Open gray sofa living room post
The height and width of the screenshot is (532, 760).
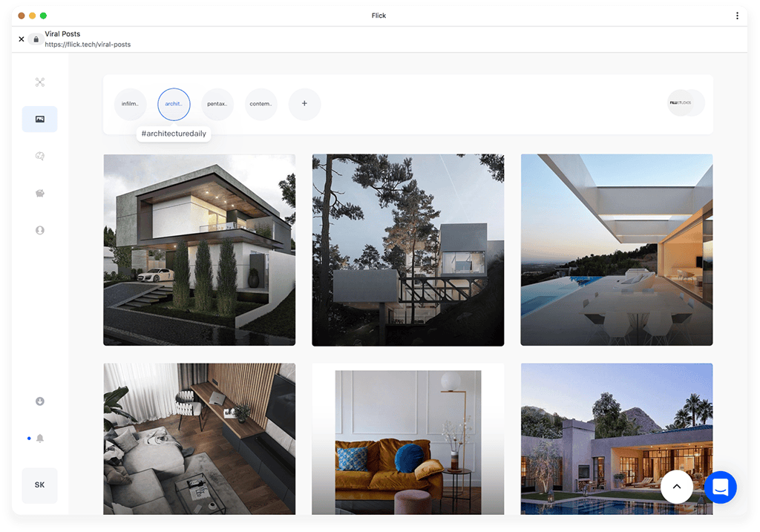199,439
